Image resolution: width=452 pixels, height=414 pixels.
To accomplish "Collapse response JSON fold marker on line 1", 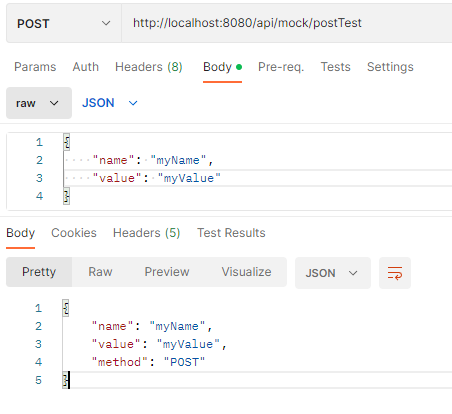I will [x=66, y=308].
